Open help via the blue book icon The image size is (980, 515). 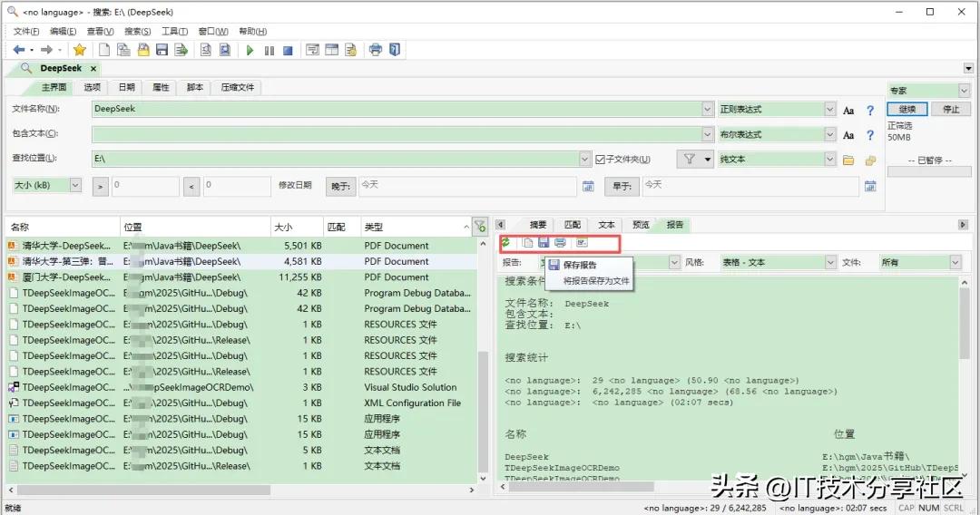(x=395, y=50)
